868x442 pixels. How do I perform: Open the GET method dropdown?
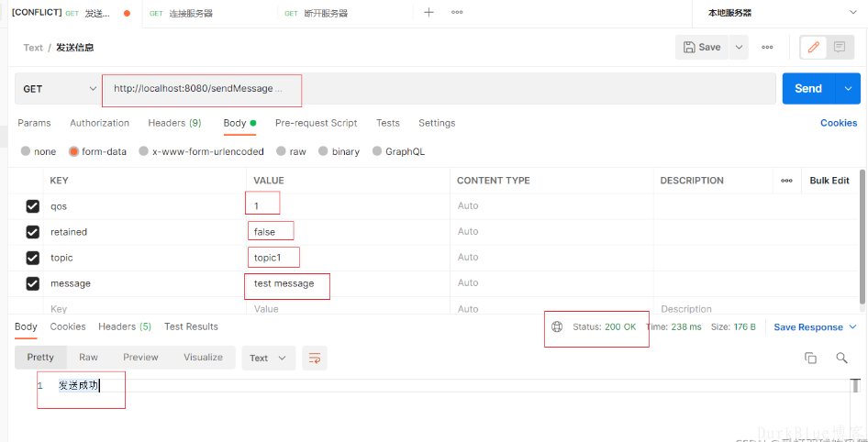click(x=58, y=89)
